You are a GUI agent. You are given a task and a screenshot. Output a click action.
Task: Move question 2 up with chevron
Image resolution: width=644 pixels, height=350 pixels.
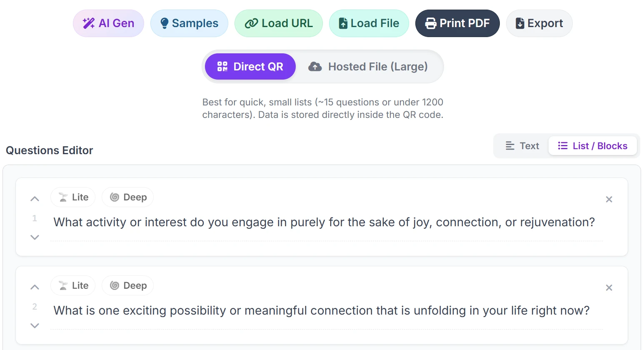pyautogui.click(x=35, y=287)
